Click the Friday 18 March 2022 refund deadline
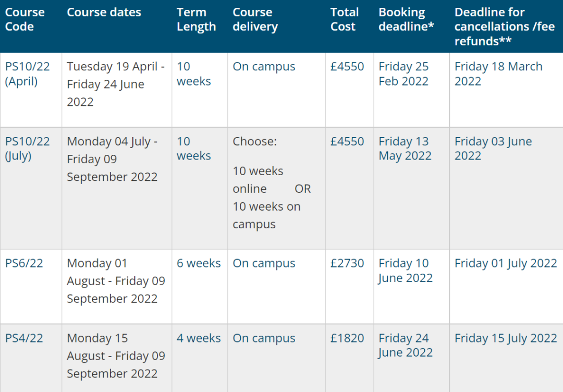 pyautogui.click(x=498, y=73)
